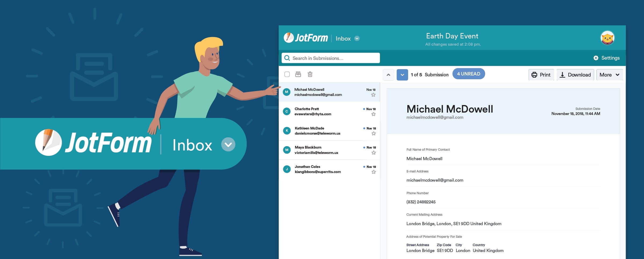
Task: Open Charlotte Pratt submission row
Action: 330,111
